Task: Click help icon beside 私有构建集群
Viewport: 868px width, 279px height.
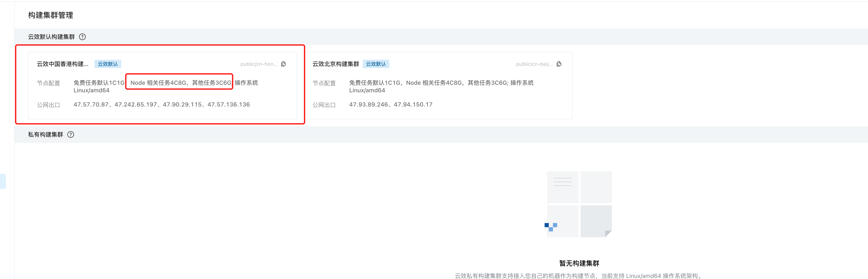Action: 70,134
